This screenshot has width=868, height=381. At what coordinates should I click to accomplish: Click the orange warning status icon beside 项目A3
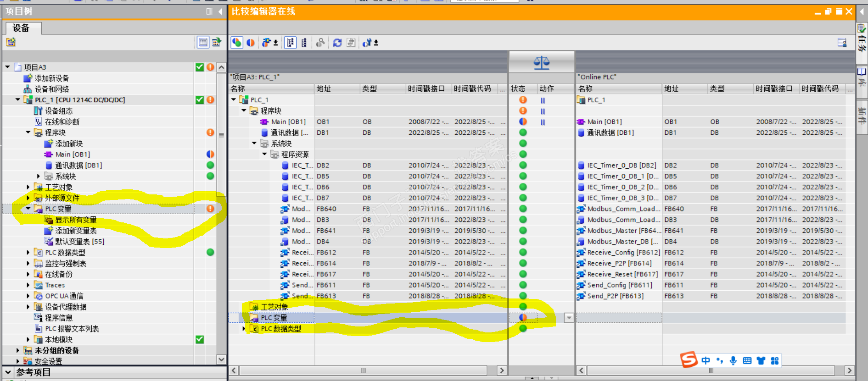click(210, 67)
